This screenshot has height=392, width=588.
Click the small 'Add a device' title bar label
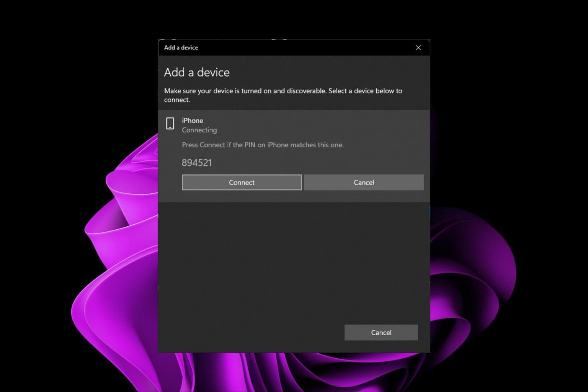tap(181, 47)
